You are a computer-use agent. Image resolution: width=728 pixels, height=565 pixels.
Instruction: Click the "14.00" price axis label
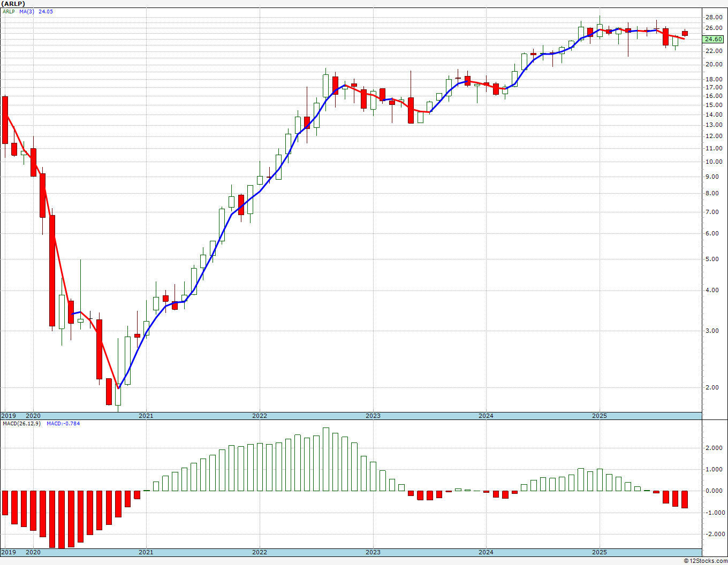(x=714, y=114)
